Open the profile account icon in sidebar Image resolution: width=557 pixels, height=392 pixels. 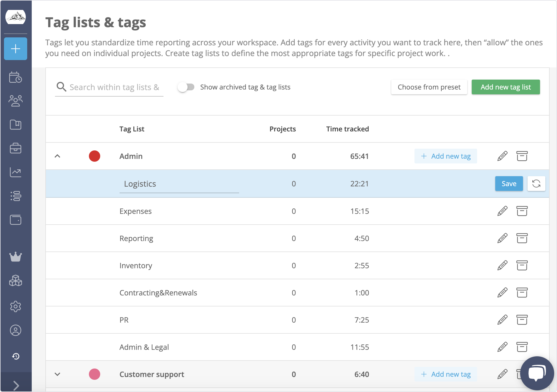16,331
